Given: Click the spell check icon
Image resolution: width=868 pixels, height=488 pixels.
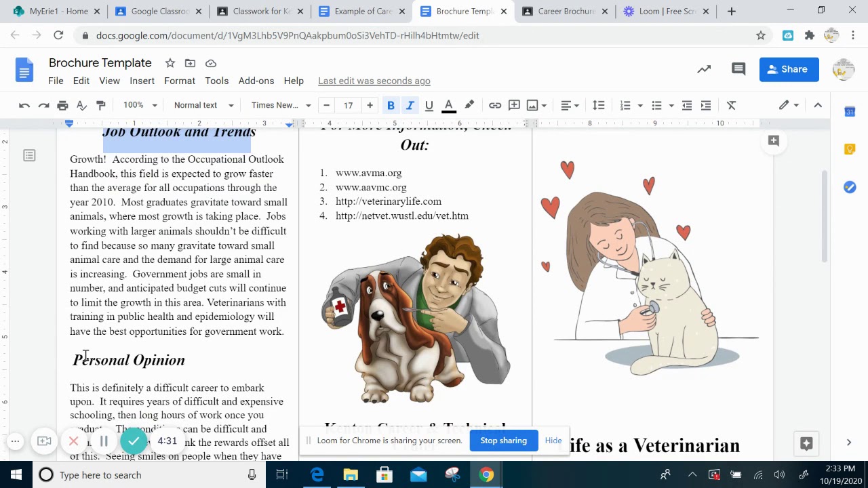Looking at the screenshot, I should tap(81, 105).
